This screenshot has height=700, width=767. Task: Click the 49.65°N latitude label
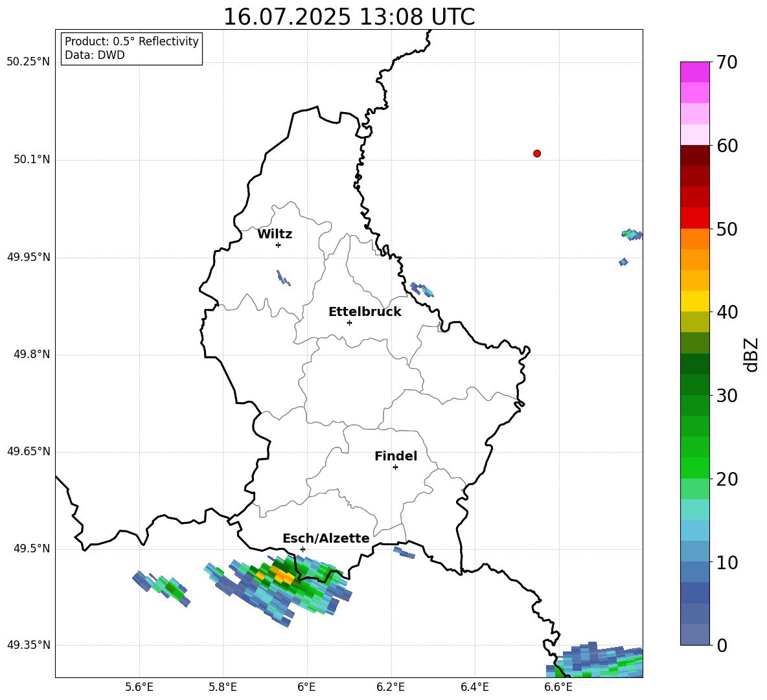(29, 451)
